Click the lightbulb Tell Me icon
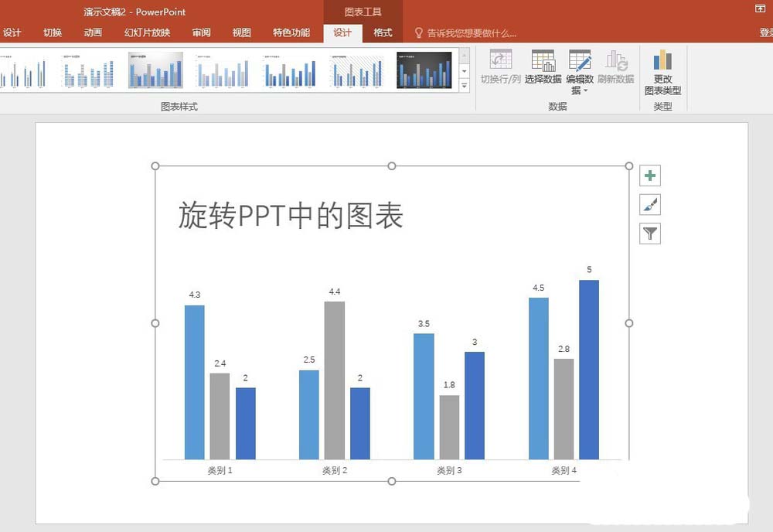773x532 pixels. [418, 33]
